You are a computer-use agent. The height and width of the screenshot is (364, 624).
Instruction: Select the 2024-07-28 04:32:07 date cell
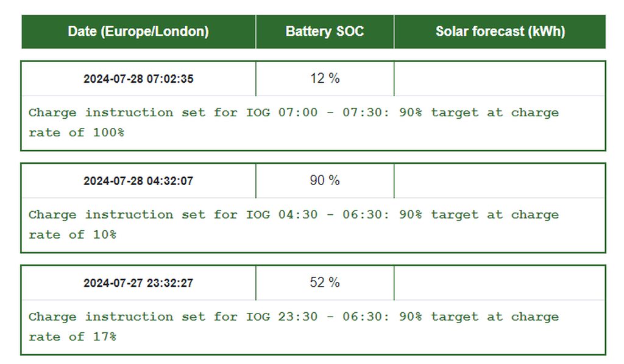click(138, 181)
